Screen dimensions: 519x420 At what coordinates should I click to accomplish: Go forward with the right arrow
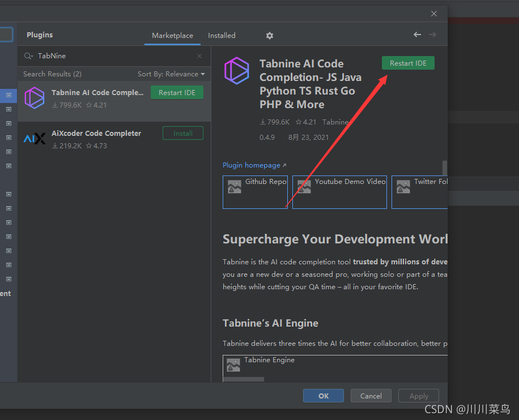[433, 35]
